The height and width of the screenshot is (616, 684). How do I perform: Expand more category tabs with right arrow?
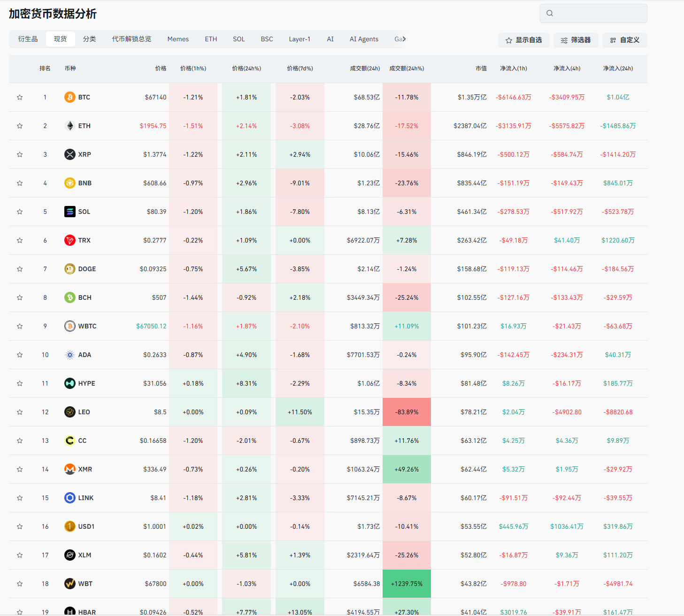tap(404, 39)
